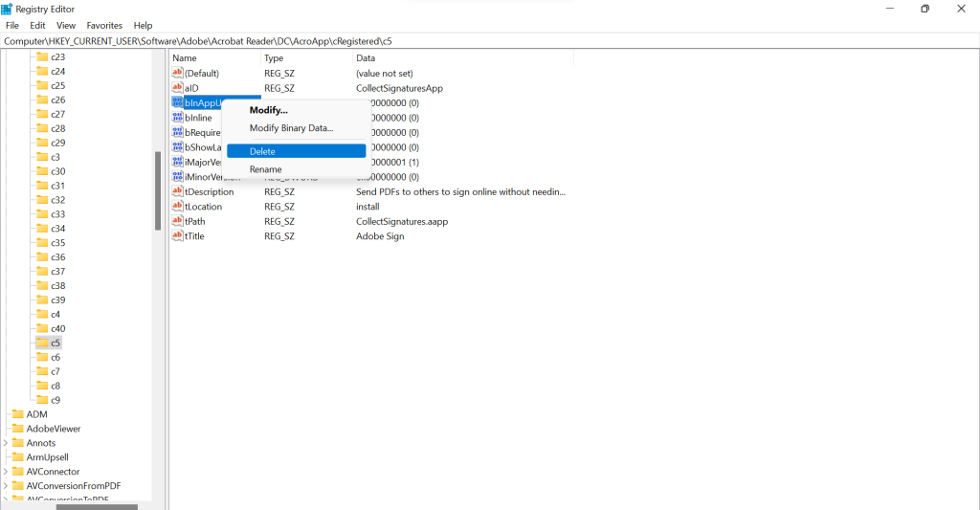Click the Name column header
This screenshot has width=980, height=510.
click(184, 58)
